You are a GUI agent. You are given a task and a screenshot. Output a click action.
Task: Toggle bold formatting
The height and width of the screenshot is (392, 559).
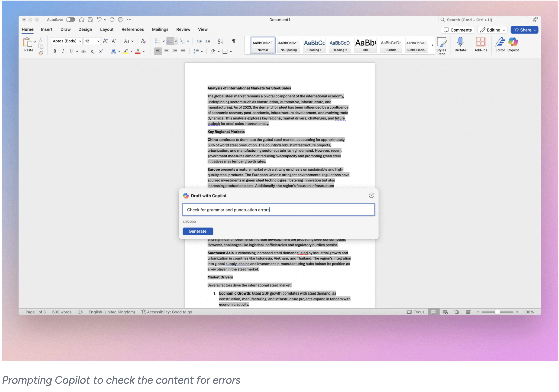point(55,51)
